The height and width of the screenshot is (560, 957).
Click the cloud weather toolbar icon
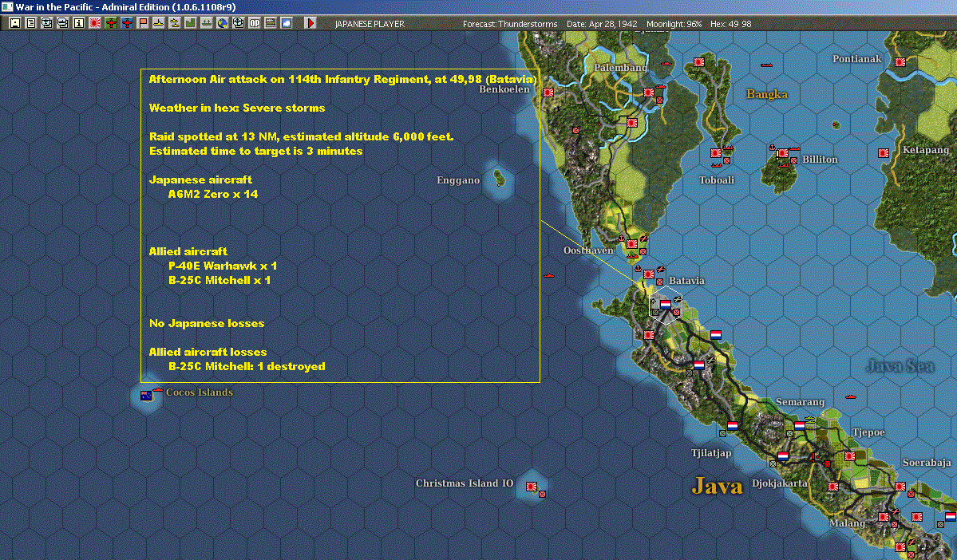coord(287,23)
